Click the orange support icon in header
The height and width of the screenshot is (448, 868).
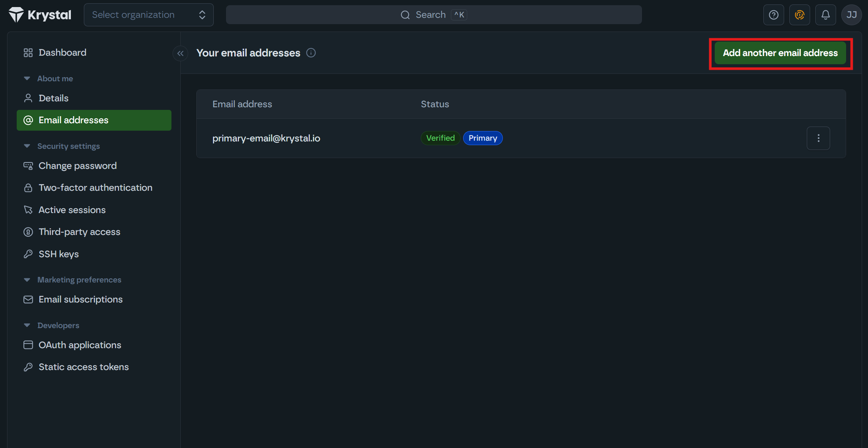click(799, 15)
